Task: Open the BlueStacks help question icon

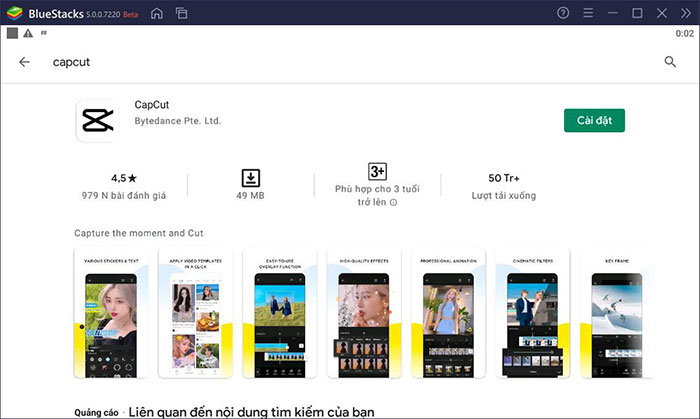Action: [563, 13]
